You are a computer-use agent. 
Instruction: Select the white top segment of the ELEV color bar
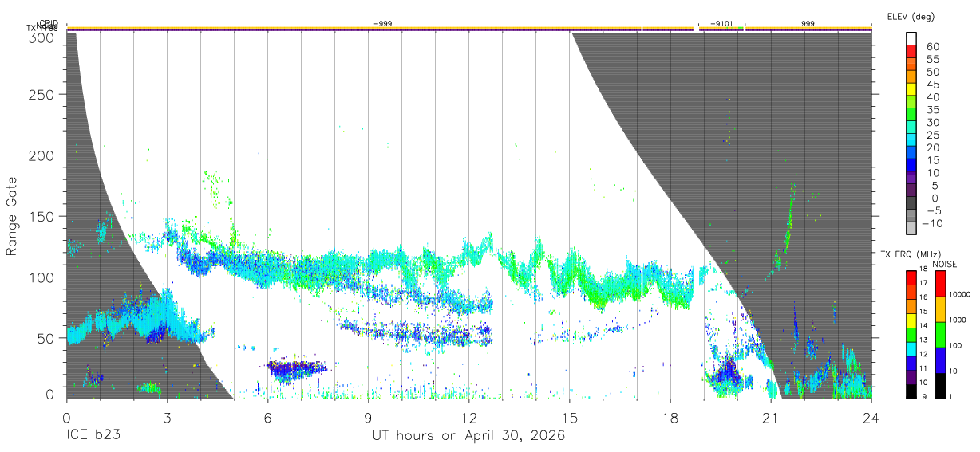912,38
